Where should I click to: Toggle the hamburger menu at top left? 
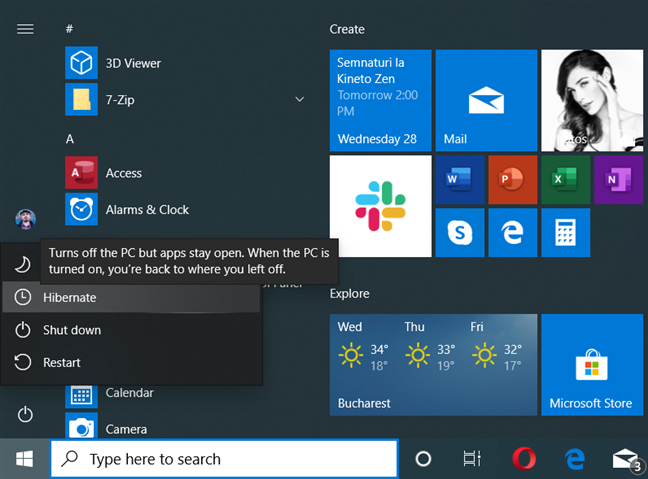point(25,29)
